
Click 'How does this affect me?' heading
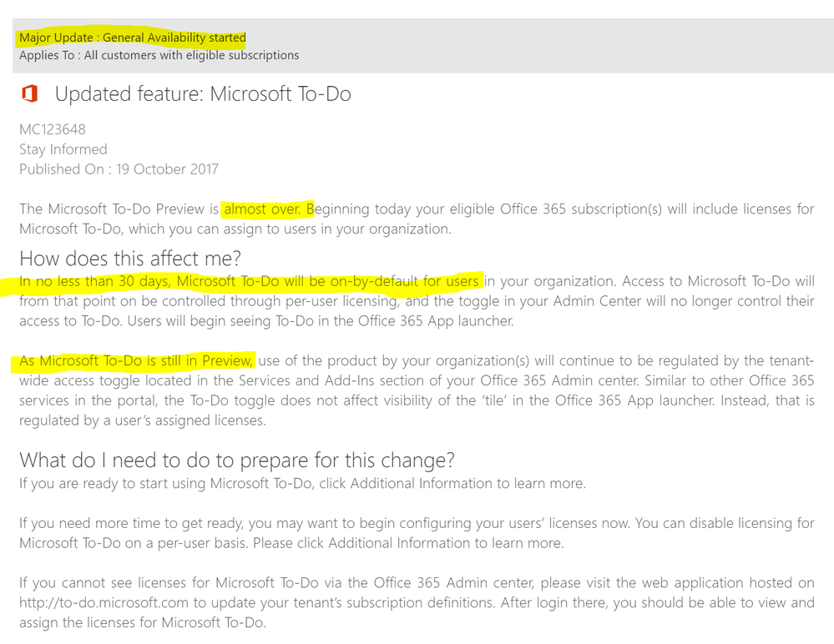[x=130, y=259]
